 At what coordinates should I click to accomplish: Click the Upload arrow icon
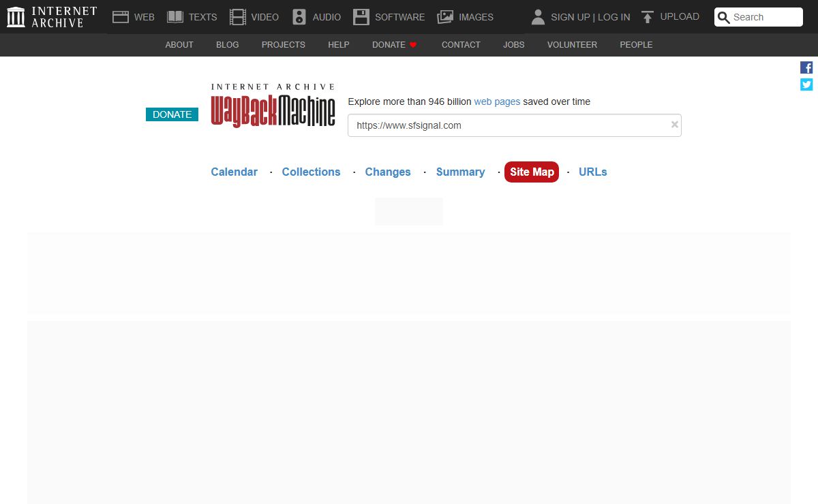tap(648, 17)
